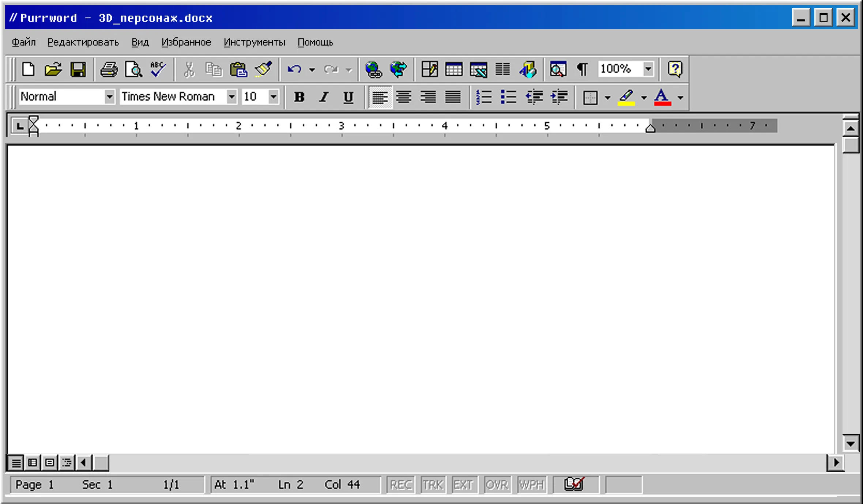Toggle Show/Hide paragraph marks
Screen dimensions: 863x504
tap(582, 69)
